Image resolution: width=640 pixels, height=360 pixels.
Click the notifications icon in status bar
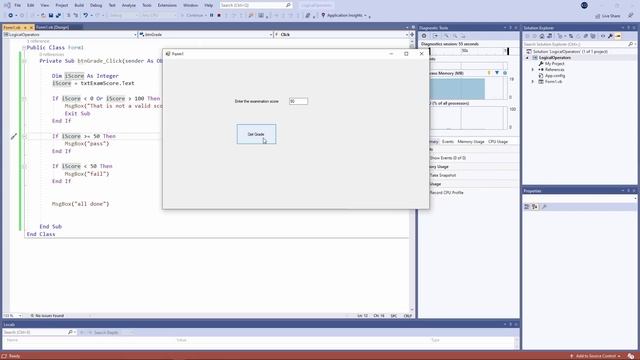click(x=631, y=356)
